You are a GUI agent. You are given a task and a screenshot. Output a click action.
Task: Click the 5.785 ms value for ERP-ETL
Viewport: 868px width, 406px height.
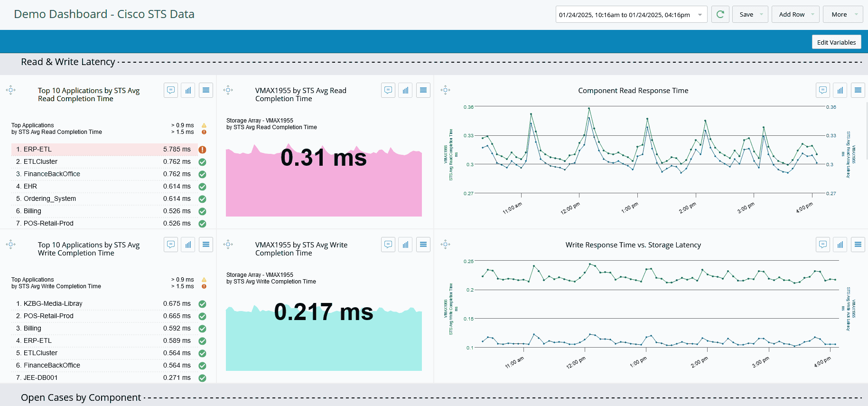pyautogui.click(x=177, y=149)
